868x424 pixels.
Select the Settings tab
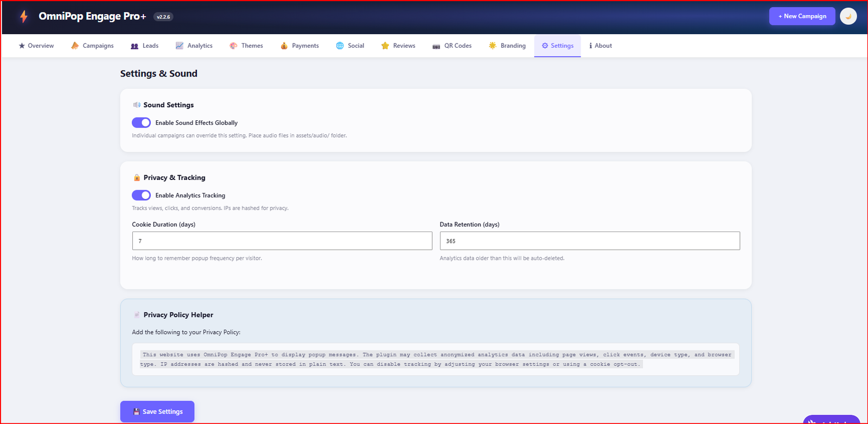[558, 46]
